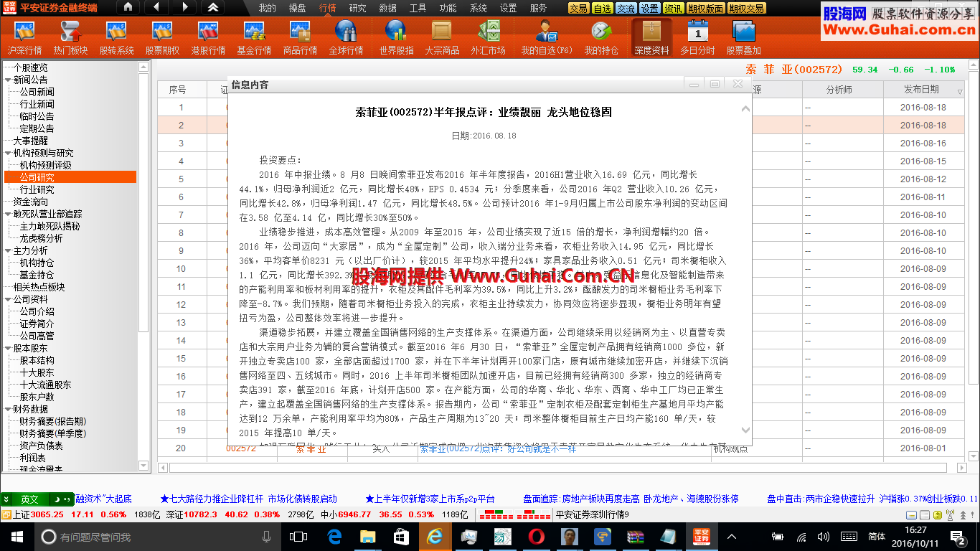Open news link 盘面追踪:房地产板块再度走高

click(x=631, y=498)
